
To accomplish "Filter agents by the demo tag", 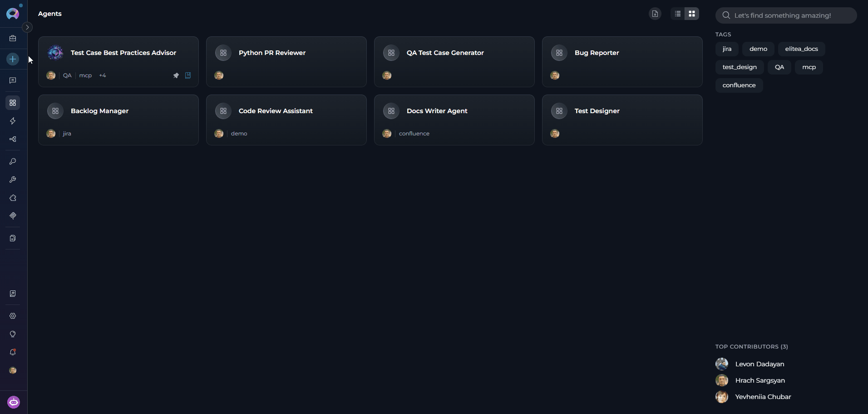I will [758, 49].
